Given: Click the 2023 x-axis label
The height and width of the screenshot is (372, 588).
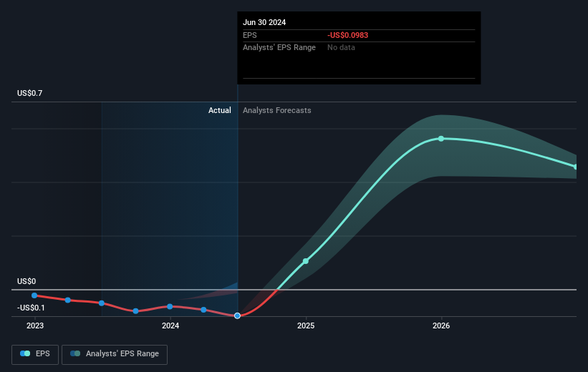Looking at the screenshot, I should click(35, 325).
